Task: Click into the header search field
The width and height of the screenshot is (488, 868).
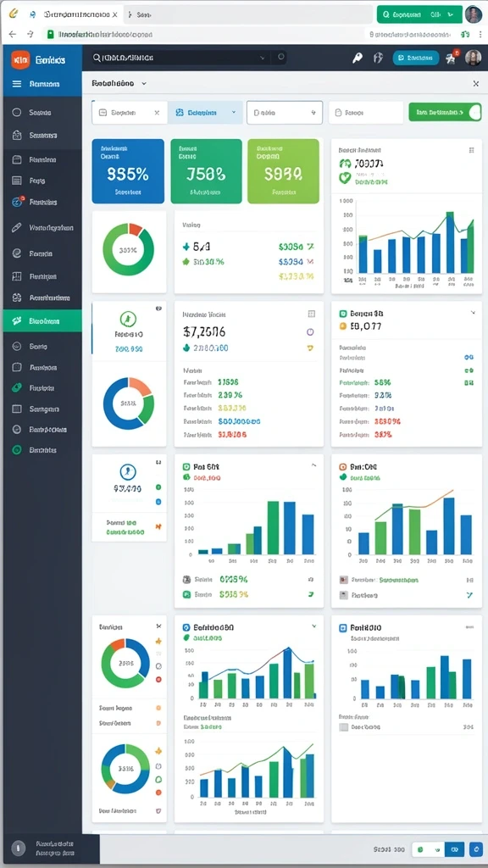Action: pos(176,57)
